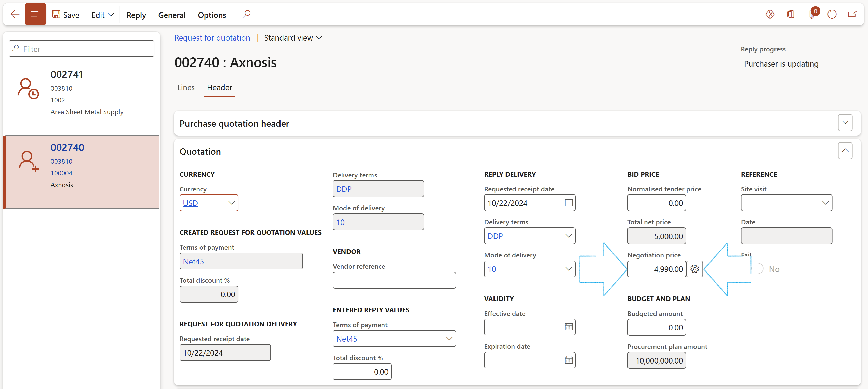
Task: Click the Save disk icon
Action: (56, 15)
